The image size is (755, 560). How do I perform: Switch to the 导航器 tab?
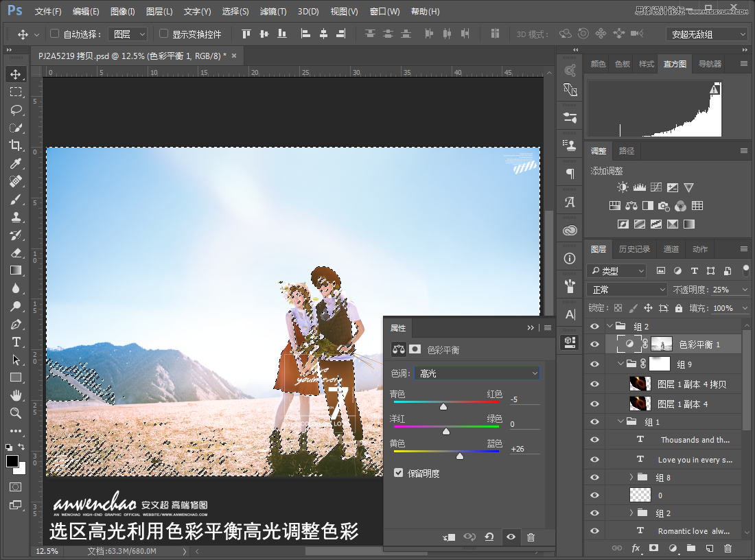tap(710, 64)
